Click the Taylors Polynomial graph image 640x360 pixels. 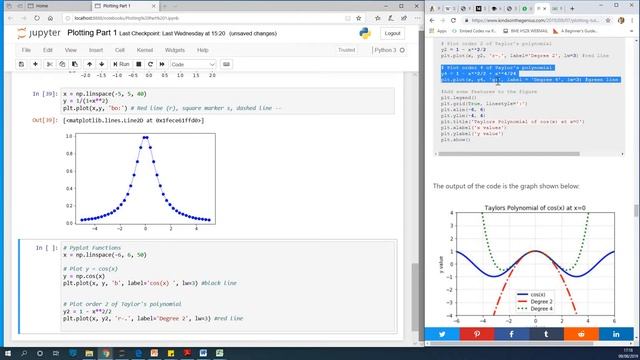[x=527, y=263]
